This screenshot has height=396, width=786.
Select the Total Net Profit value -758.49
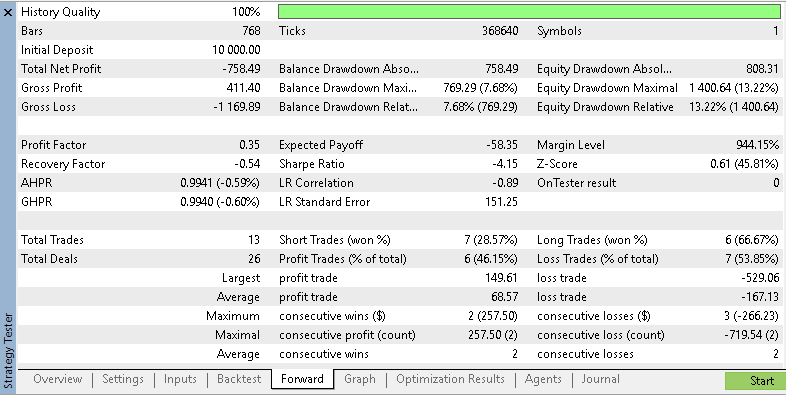(x=241, y=69)
